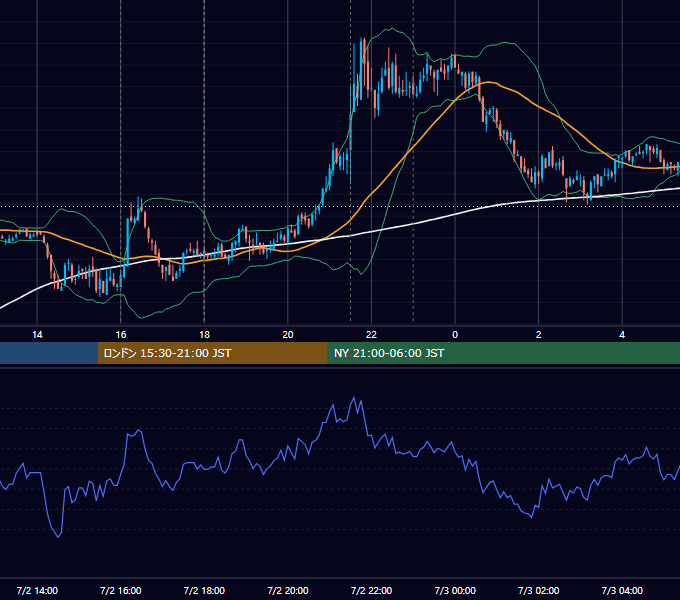
Task: Click the 7/3 02:00 time label
Action: click(539, 590)
